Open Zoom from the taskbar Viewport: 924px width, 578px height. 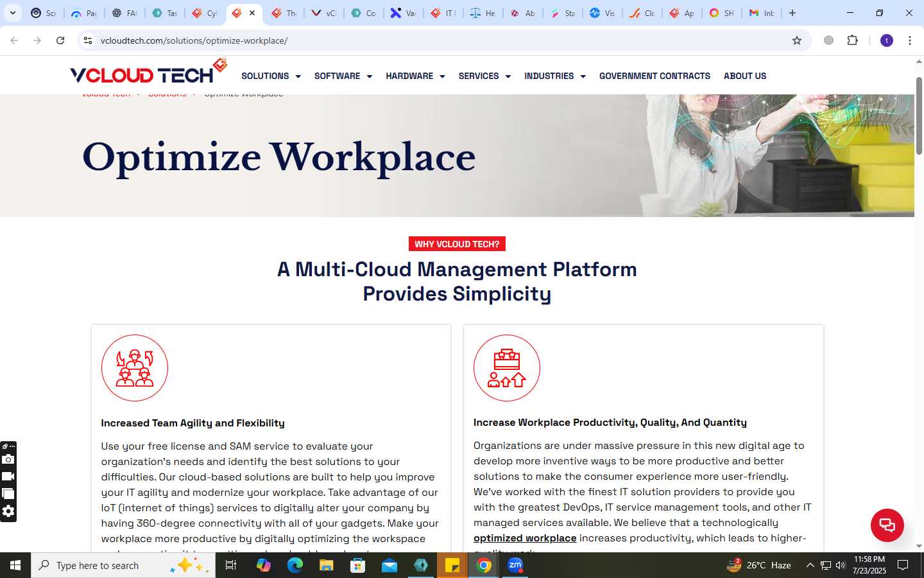point(515,565)
